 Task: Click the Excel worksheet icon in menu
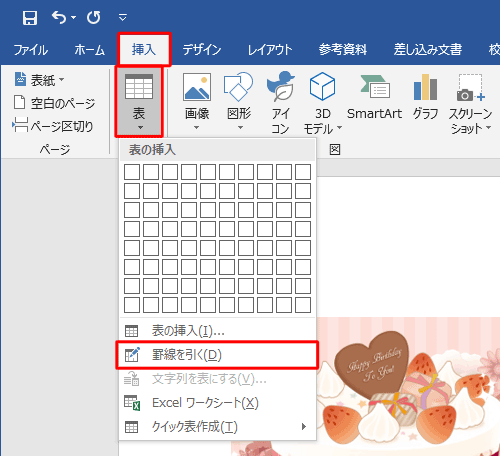(132, 403)
